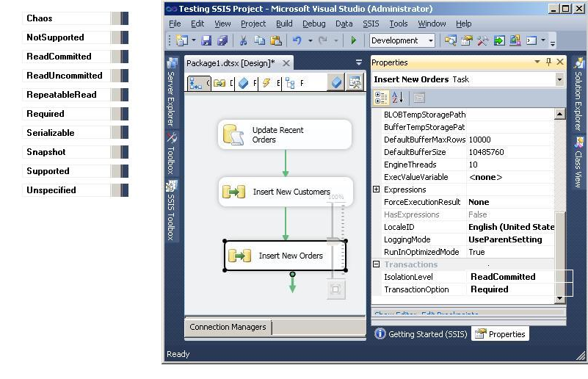
Task: Open the Undo history dropdown arrow
Action: click(311, 40)
